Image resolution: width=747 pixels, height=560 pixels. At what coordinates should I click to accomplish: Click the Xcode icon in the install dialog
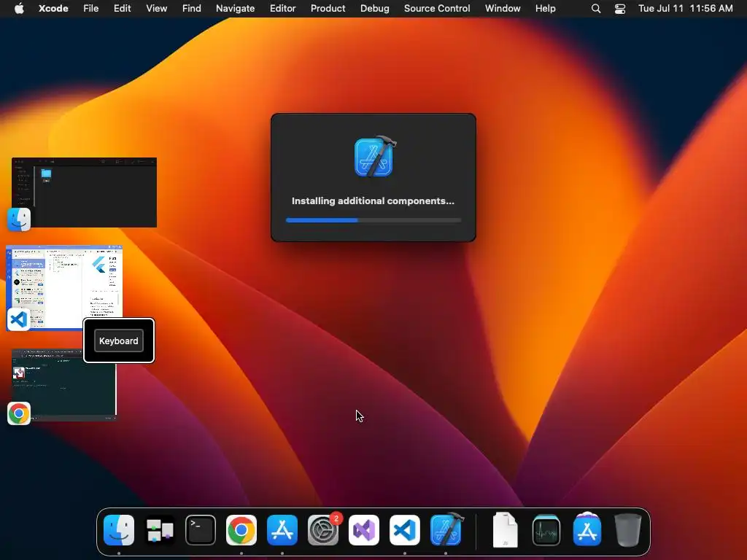point(376,156)
